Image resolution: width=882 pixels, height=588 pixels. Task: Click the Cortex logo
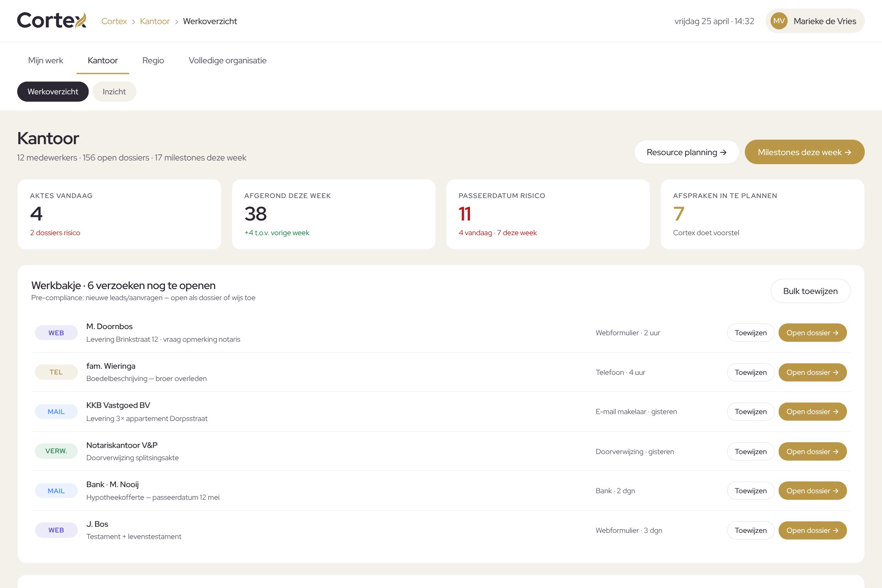tap(52, 21)
